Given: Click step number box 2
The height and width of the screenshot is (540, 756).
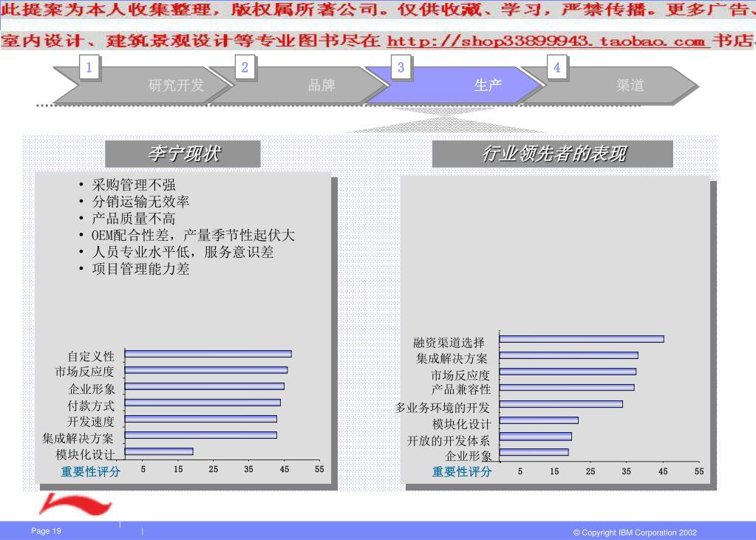Looking at the screenshot, I should tap(245, 67).
